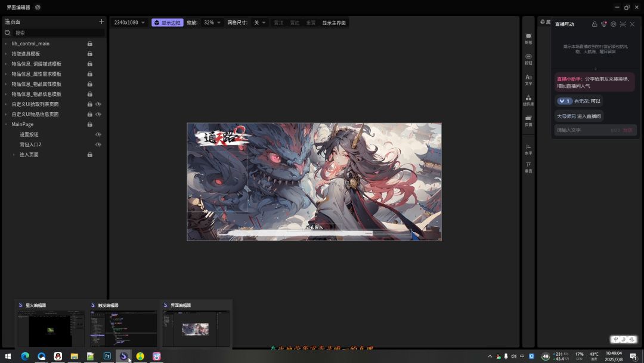The height and width of the screenshot is (363, 644).
Task: Collapse the MainPage tree node
Action: tap(6, 124)
